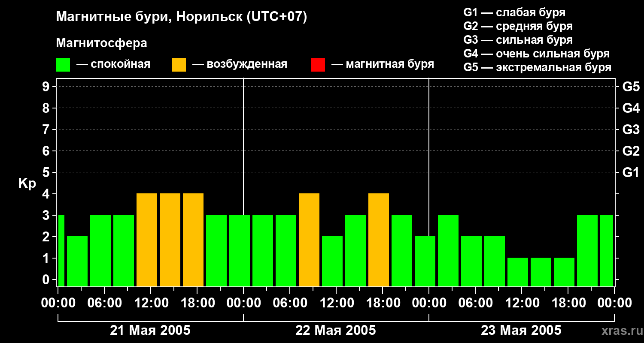This screenshot has width=644, height=343.
Task: Click the orange 'возбужденная' legend swatch
Action: click(x=179, y=65)
